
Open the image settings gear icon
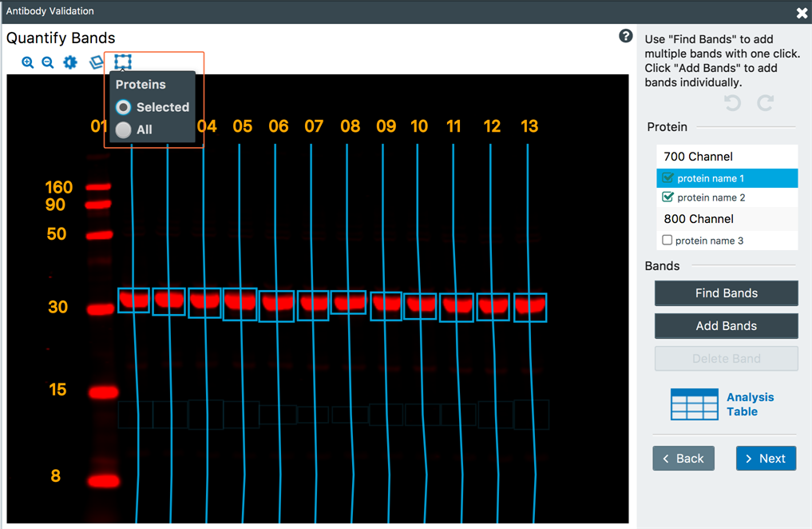(70, 62)
